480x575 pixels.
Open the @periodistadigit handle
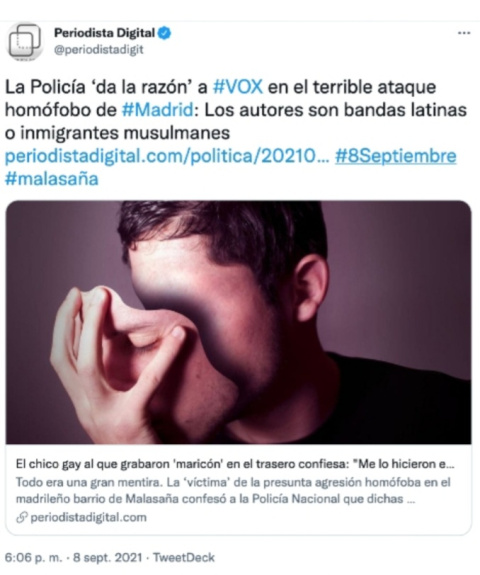(99, 50)
